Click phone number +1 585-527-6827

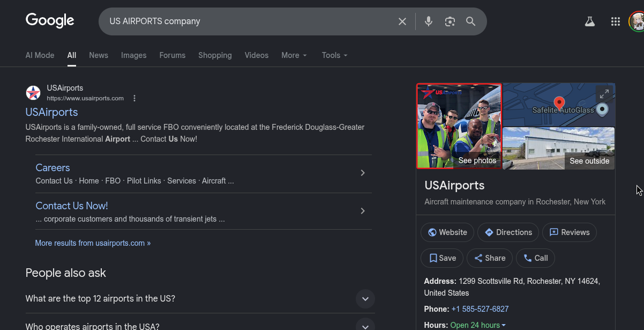click(480, 309)
